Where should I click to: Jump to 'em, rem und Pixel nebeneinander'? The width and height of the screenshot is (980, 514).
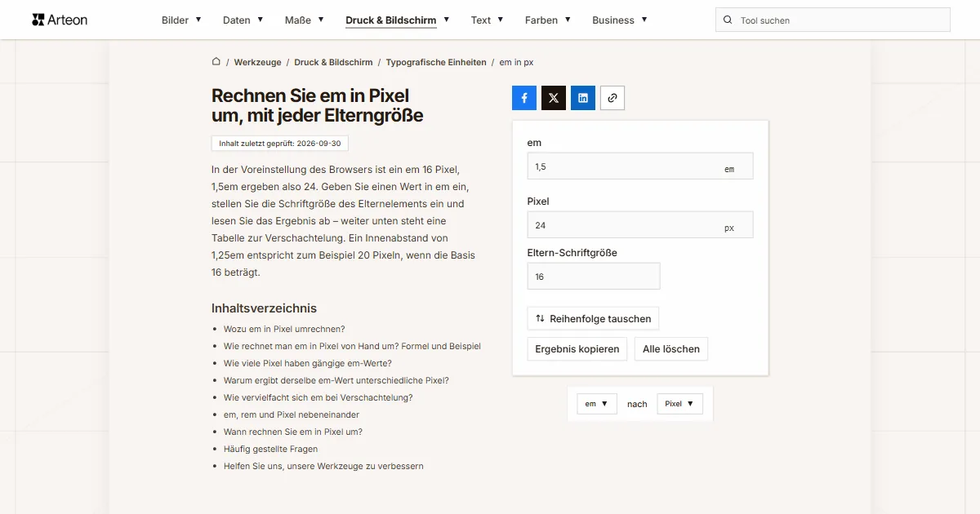(x=292, y=415)
